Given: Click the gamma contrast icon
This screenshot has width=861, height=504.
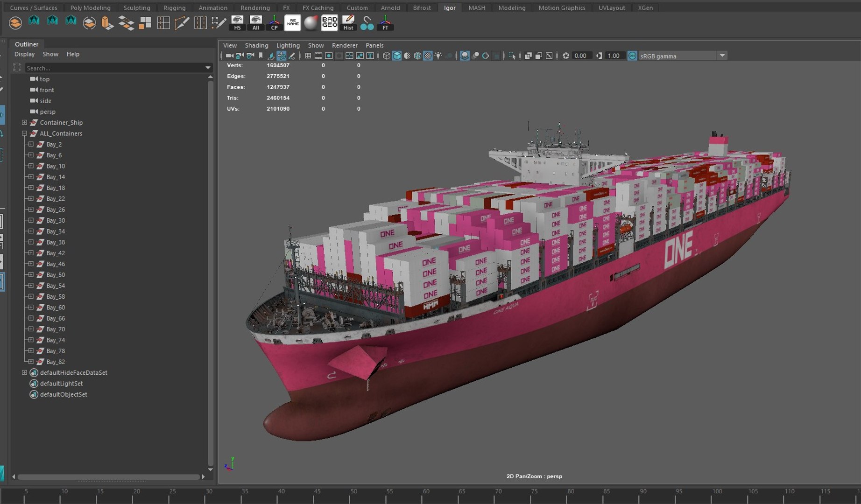Looking at the screenshot, I should [x=599, y=56].
